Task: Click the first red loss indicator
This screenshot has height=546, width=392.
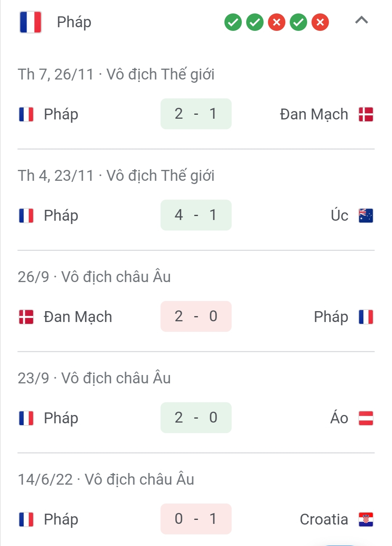Action: click(277, 23)
